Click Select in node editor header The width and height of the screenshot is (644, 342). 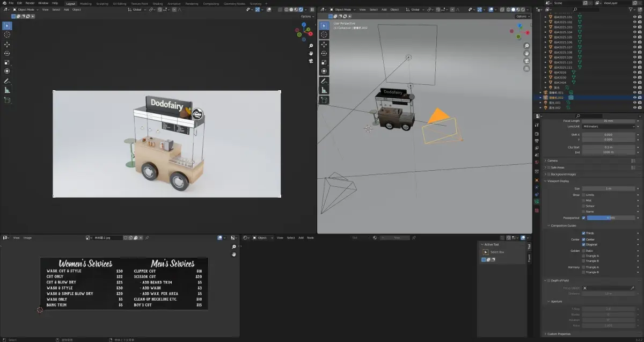[291, 237]
